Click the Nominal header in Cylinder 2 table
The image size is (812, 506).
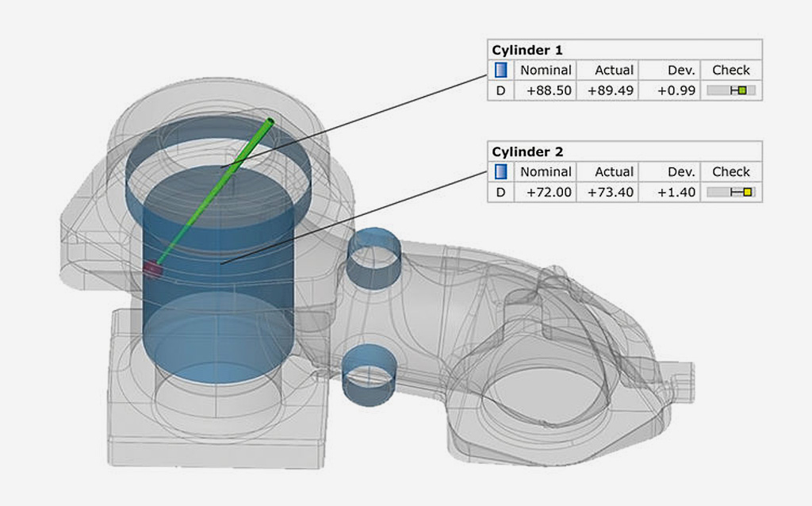click(x=546, y=171)
